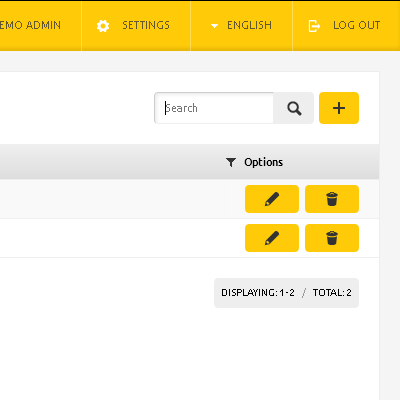Delete the second row with trash icon
Screen dimensions: 400x400
(x=332, y=238)
